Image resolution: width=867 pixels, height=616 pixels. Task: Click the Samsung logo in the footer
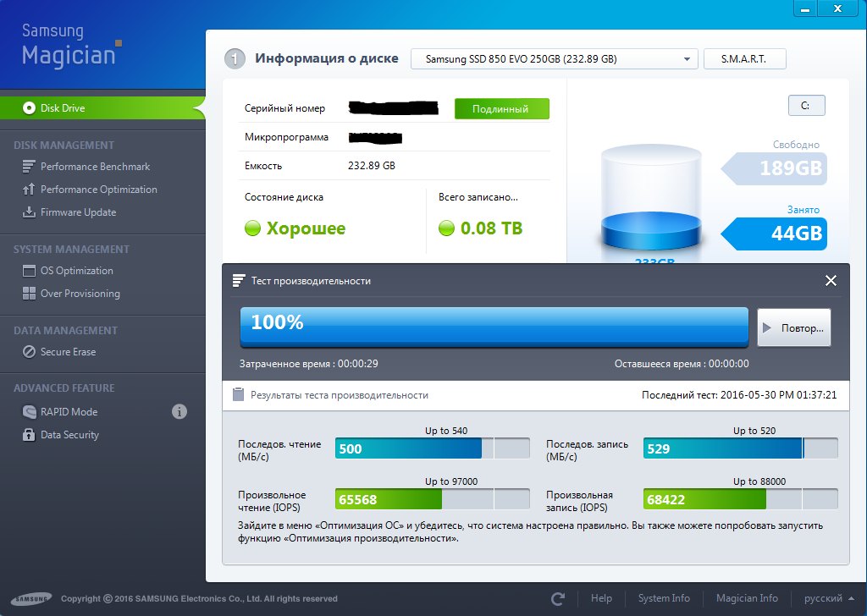click(x=31, y=599)
